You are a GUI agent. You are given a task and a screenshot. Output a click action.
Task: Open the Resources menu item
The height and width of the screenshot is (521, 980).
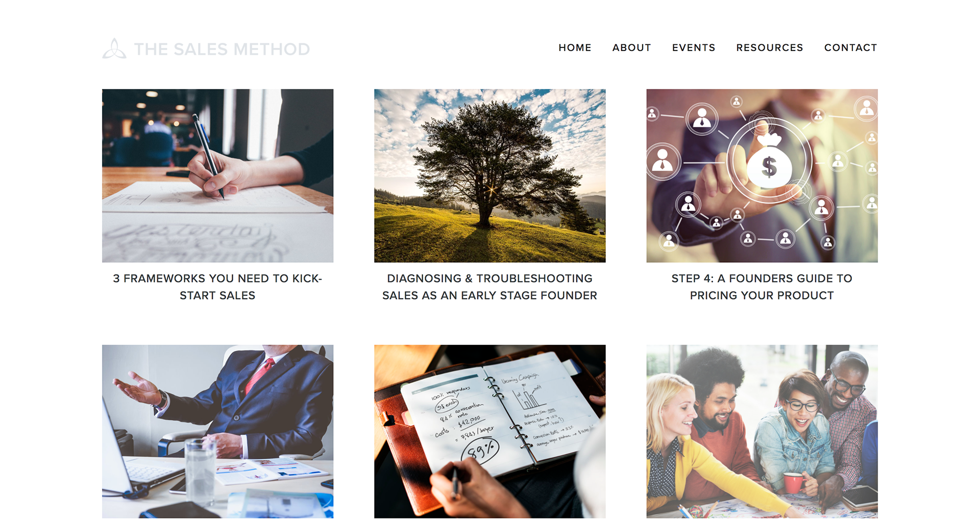(x=770, y=47)
